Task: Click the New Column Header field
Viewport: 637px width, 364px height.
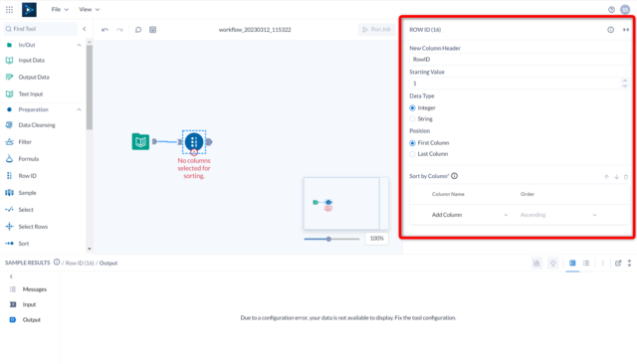Action: click(520, 60)
